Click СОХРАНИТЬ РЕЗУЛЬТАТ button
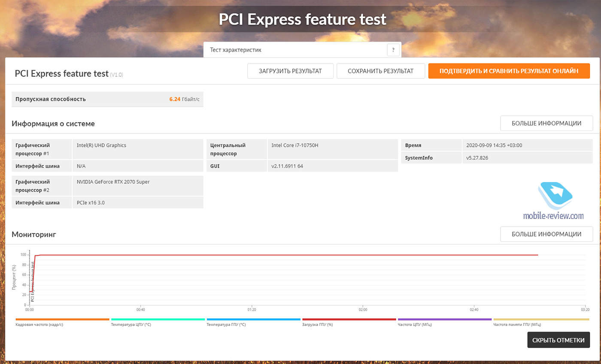Screen dimensions: 601x364 point(380,71)
